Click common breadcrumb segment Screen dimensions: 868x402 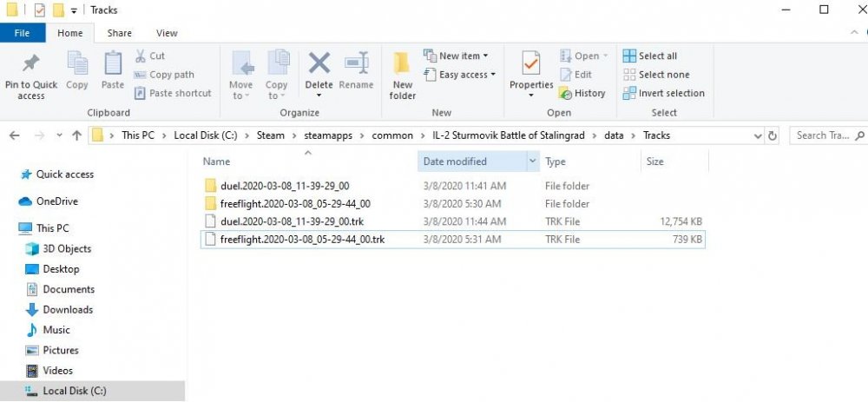pos(392,135)
